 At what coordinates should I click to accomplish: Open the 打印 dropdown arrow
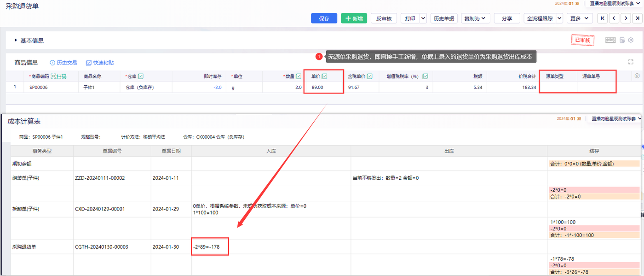423,18
